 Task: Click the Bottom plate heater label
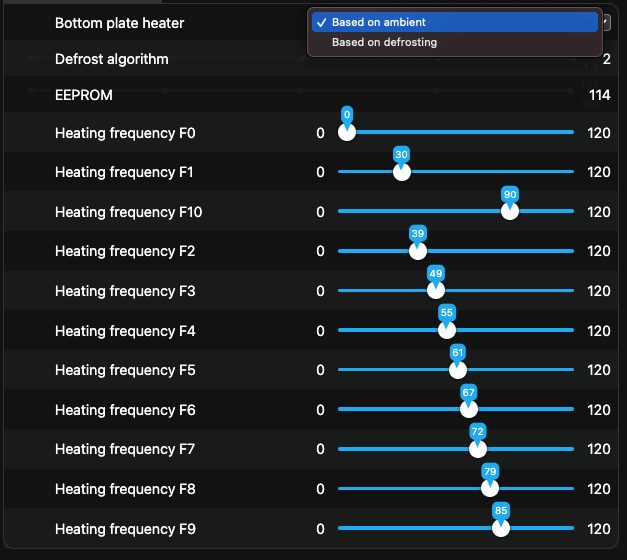[120, 22]
